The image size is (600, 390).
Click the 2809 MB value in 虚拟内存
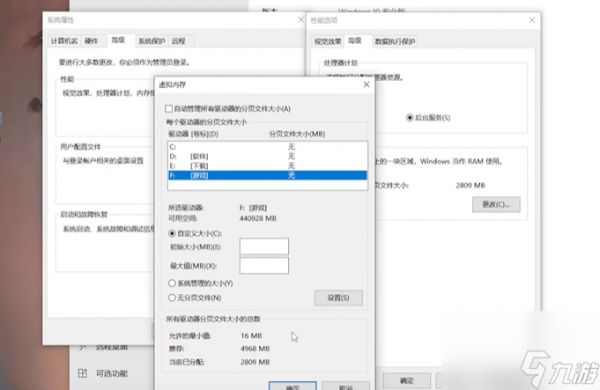(x=255, y=362)
